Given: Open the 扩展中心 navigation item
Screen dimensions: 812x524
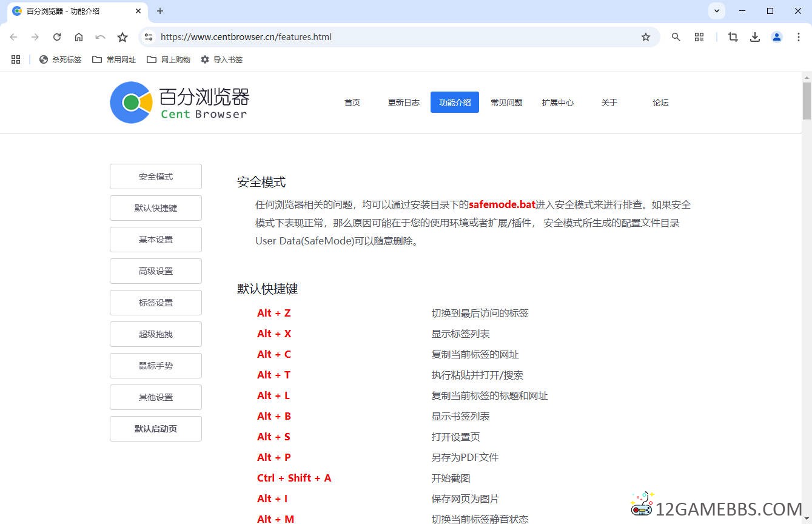Looking at the screenshot, I should 558,102.
